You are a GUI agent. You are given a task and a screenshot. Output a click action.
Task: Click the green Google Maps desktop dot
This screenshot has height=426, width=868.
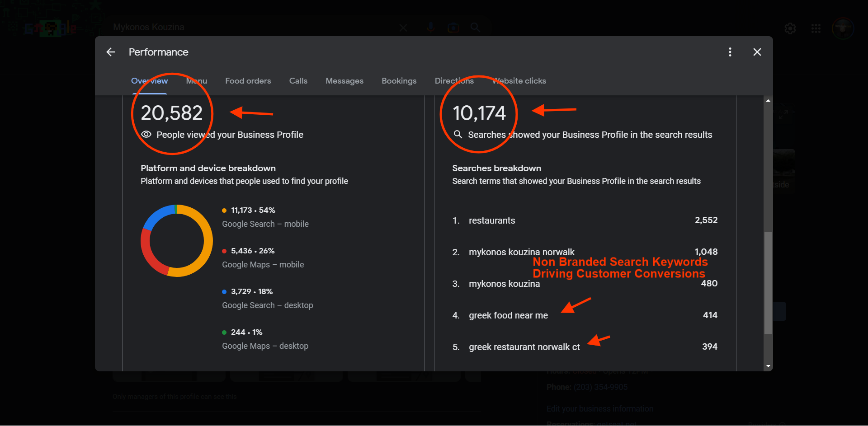pos(224,332)
